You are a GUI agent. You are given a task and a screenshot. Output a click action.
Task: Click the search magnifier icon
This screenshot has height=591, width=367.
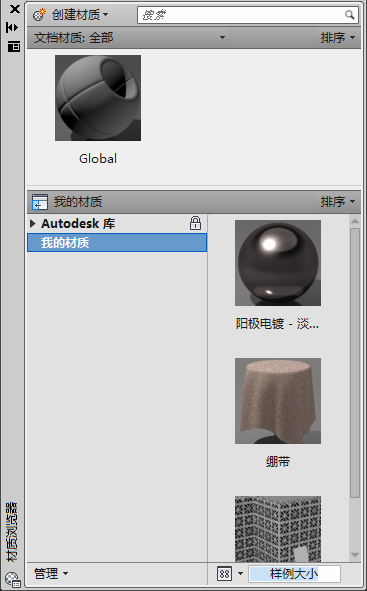click(x=350, y=15)
